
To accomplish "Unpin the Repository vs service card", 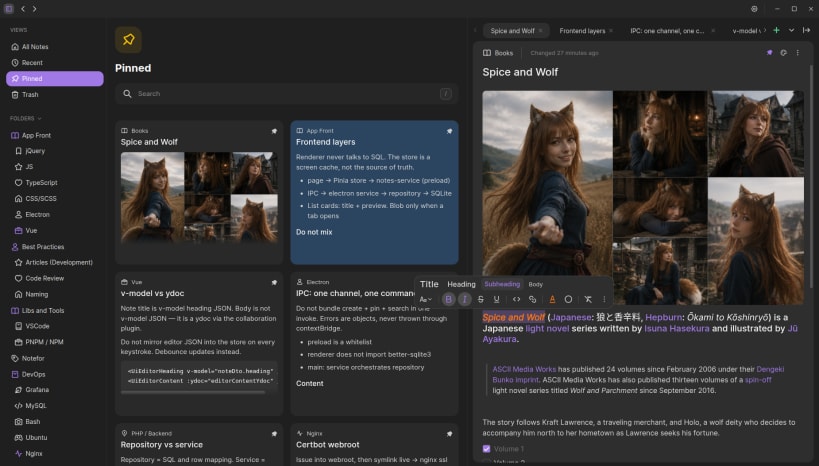I will (274, 434).
